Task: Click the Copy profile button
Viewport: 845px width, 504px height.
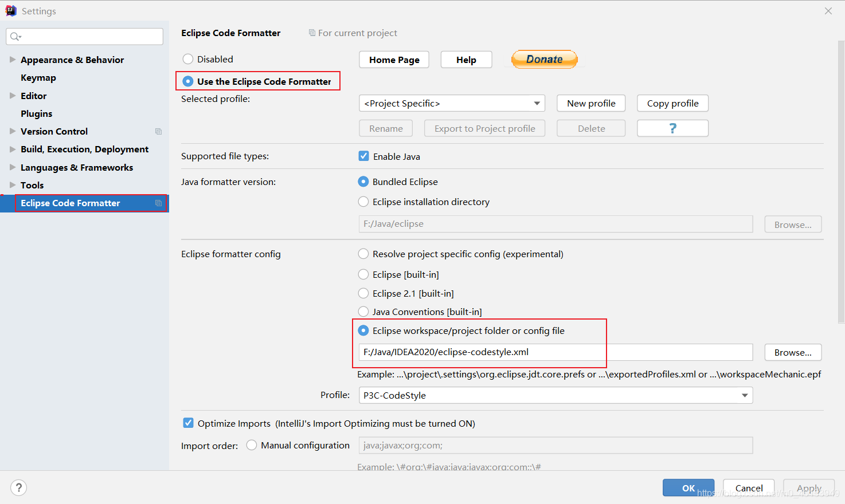Action: click(x=673, y=103)
